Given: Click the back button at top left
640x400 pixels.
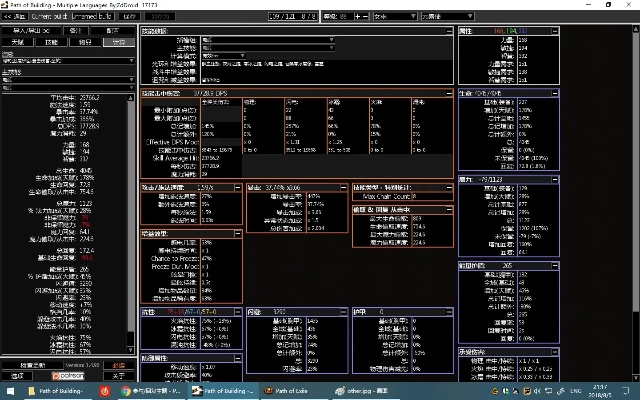Looking at the screenshot, I should click(15, 16).
